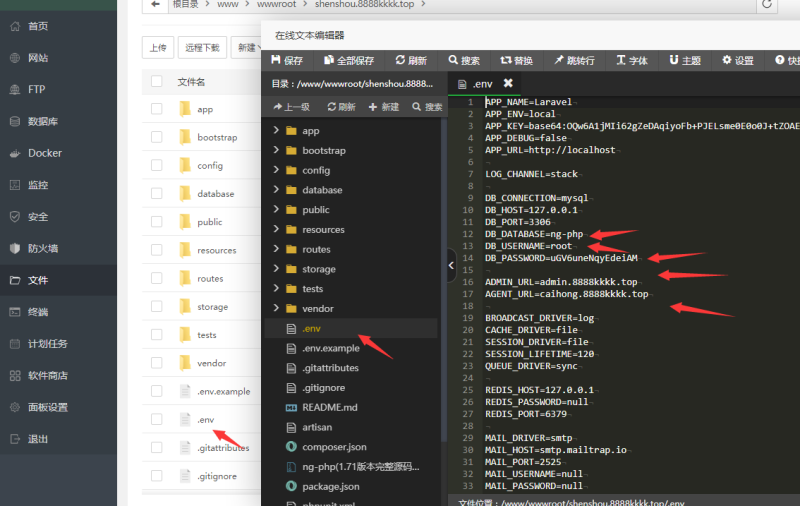Open the 终端 terminal sidebar item
The image size is (800, 506).
pos(58,312)
